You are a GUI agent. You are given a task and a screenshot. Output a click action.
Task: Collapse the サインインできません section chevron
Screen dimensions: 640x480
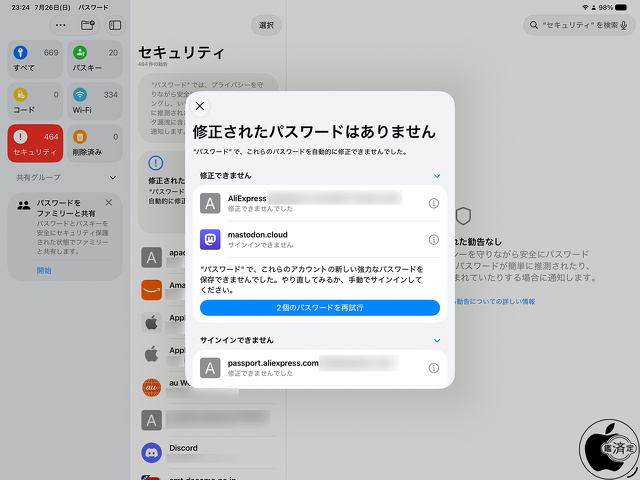(437, 340)
